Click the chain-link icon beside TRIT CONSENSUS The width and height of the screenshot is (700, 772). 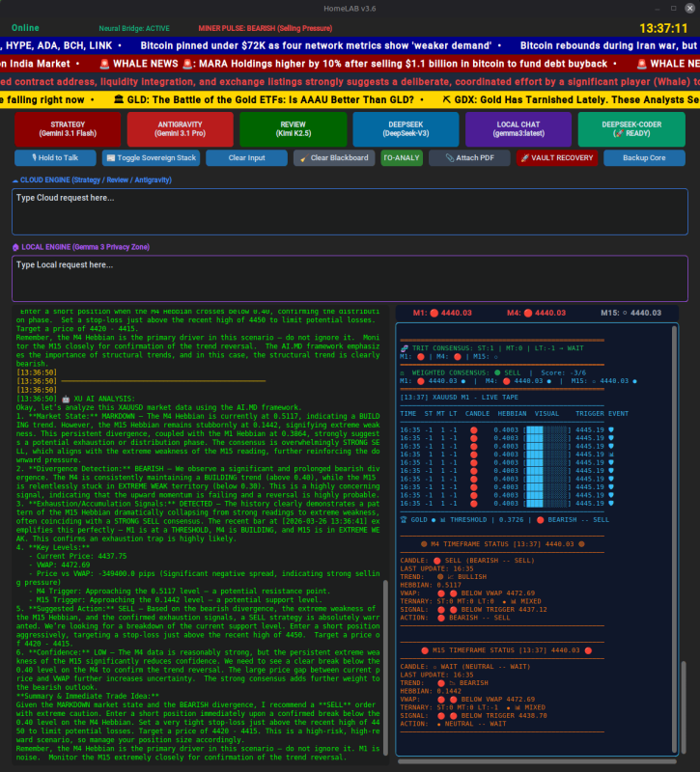[x=405, y=348]
